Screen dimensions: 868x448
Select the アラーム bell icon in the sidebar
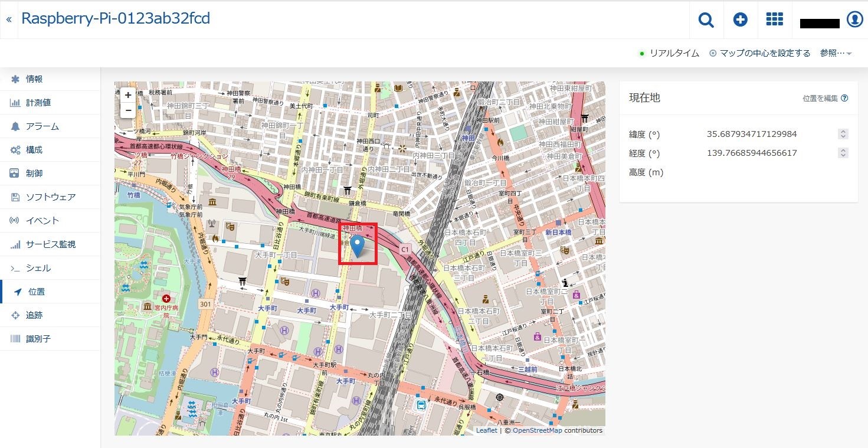16,126
